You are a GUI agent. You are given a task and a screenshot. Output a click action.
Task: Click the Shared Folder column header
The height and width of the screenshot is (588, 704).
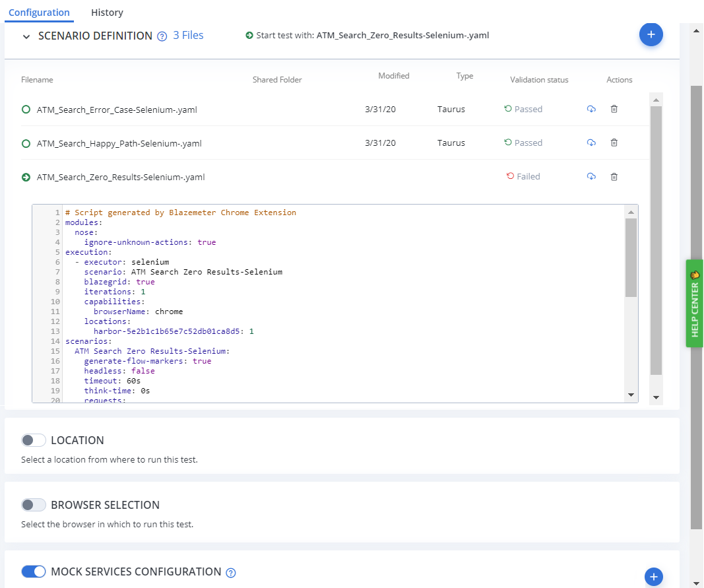pos(277,79)
